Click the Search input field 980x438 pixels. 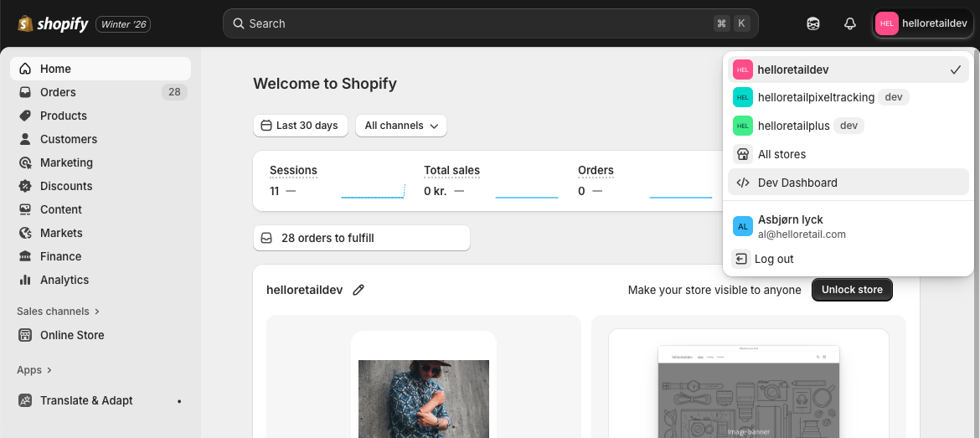477,23
